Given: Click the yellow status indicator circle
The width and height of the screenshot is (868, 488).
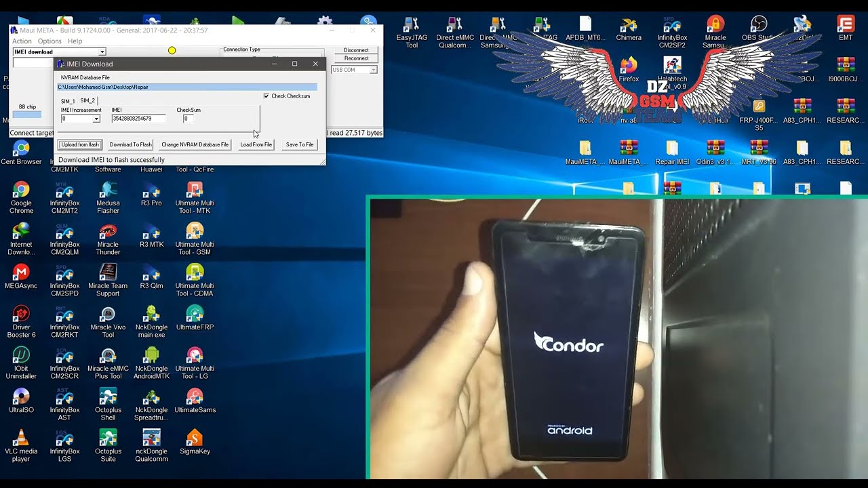Looking at the screenshot, I should coord(172,51).
